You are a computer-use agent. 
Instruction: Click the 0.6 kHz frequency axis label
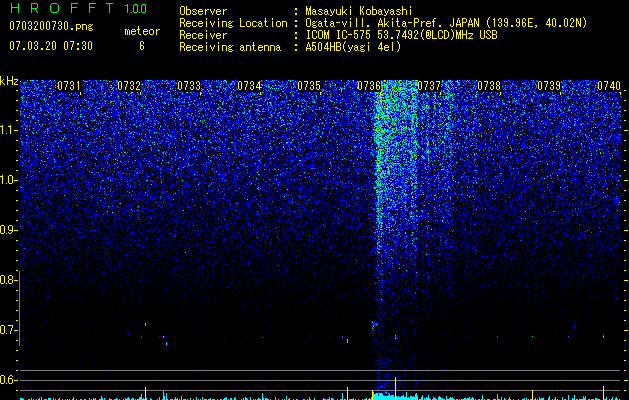pos(7,380)
